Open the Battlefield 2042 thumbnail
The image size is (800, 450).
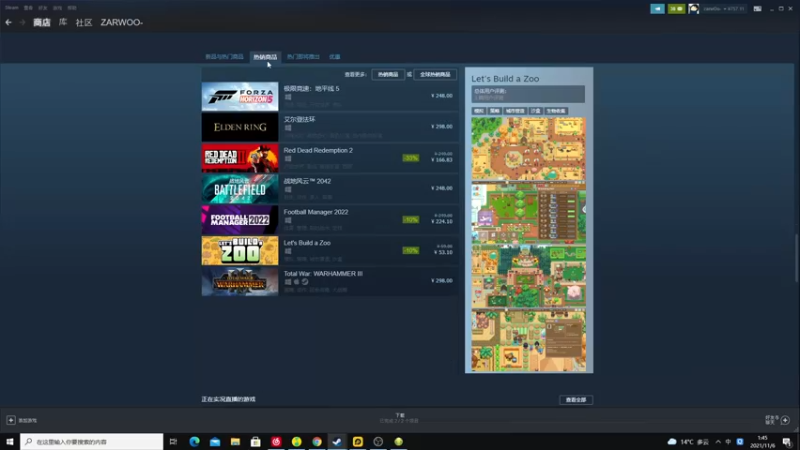coord(240,189)
